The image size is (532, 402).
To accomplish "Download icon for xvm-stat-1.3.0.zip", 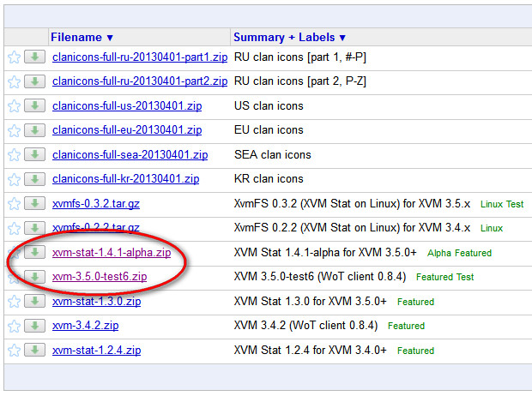I will [34, 301].
